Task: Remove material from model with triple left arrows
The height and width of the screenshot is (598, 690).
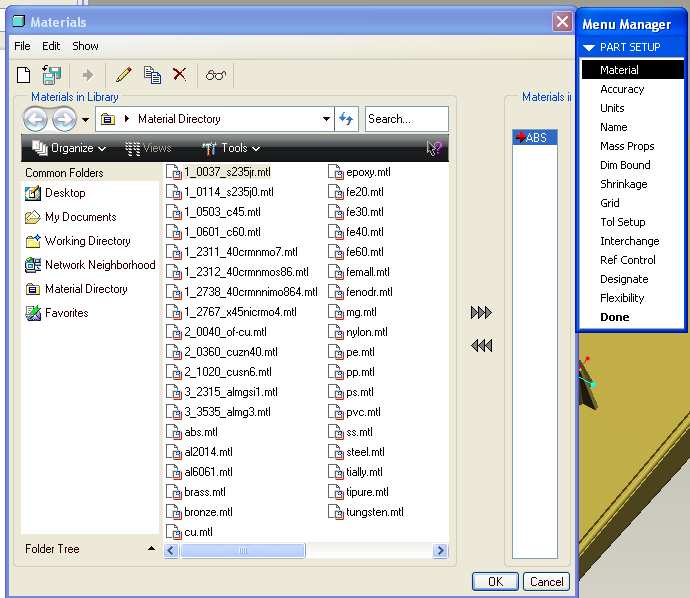Action: [481, 345]
